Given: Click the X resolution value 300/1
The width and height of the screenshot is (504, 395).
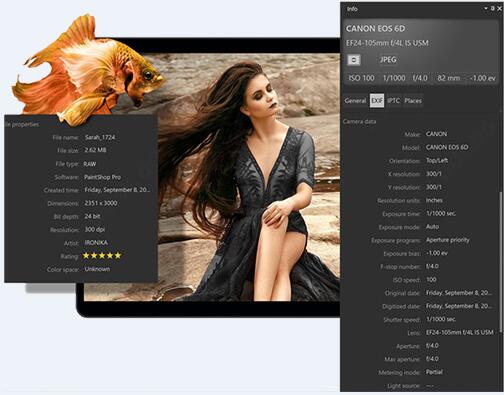Looking at the screenshot, I should (x=434, y=174).
